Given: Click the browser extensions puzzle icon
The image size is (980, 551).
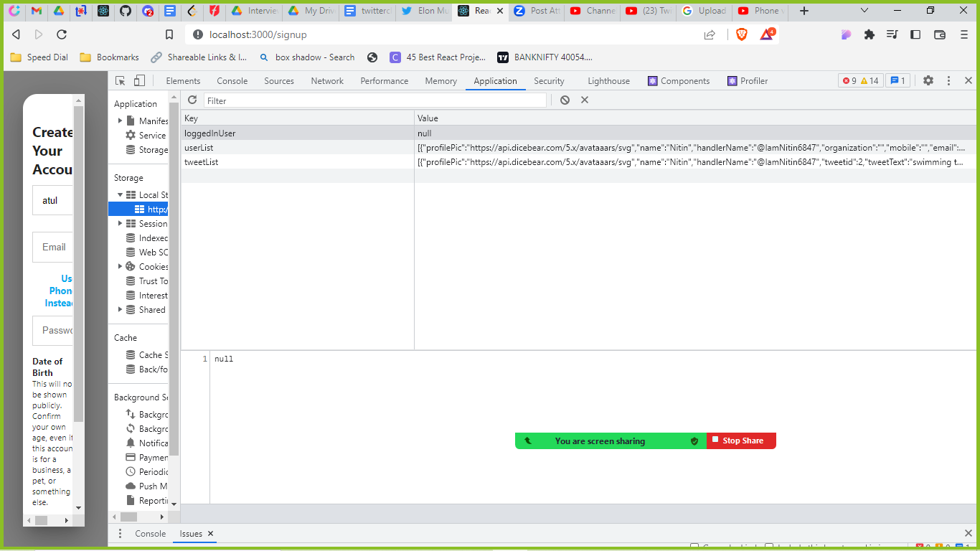Looking at the screenshot, I should point(869,34).
